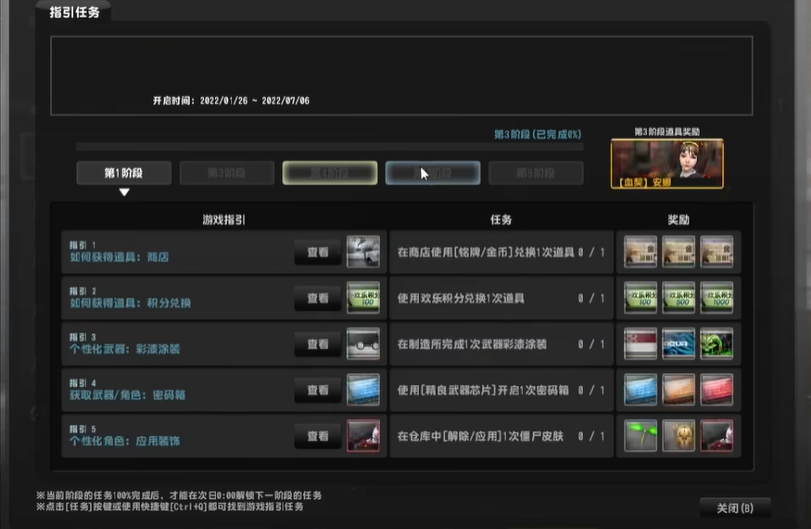Click 查看 for 获取武器/角色: 密码箱
811x529 pixels.
[318, 390]
